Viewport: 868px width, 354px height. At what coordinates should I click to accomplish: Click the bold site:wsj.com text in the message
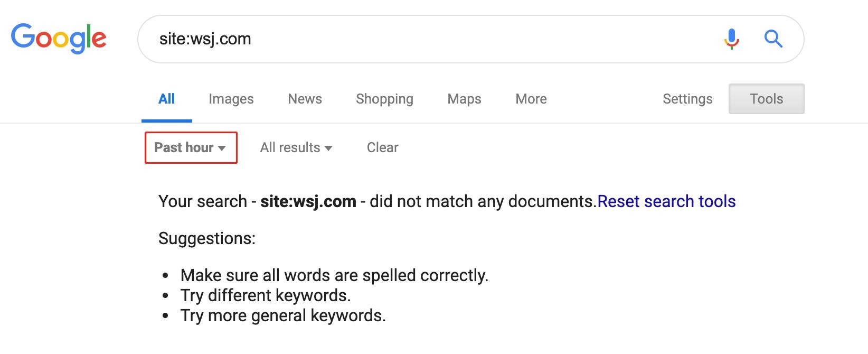[308, 201]
